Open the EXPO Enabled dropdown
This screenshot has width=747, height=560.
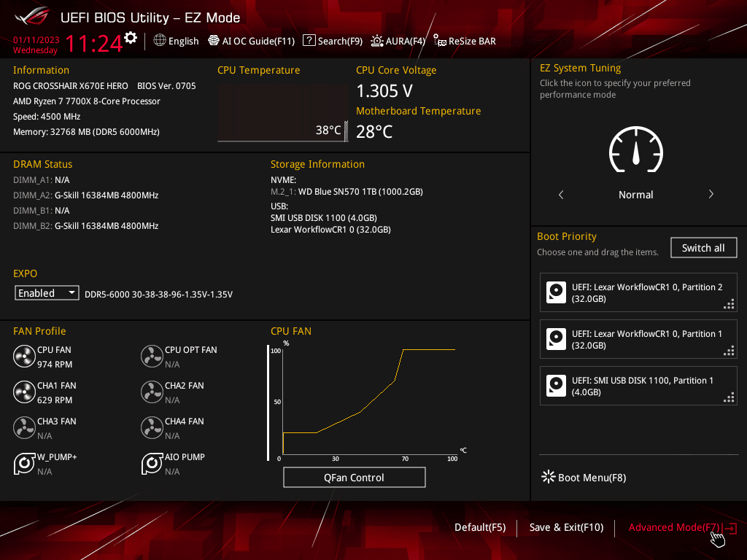point(47,293)
